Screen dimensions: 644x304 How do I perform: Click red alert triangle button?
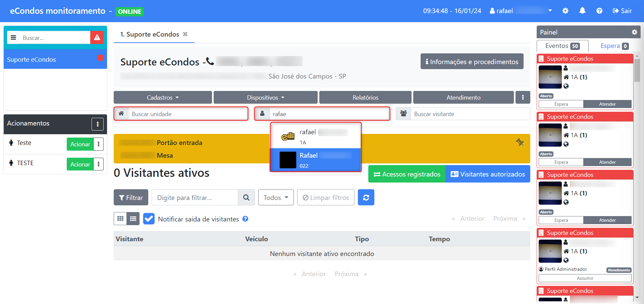(97, 38)
